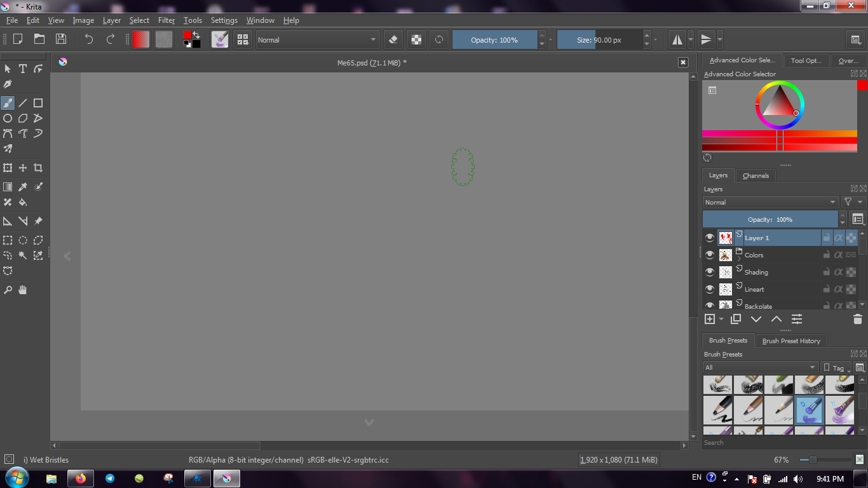Toggle alpha lock on Shading layer
Viewport: 868px width, 488px height.
pos(838,272)
